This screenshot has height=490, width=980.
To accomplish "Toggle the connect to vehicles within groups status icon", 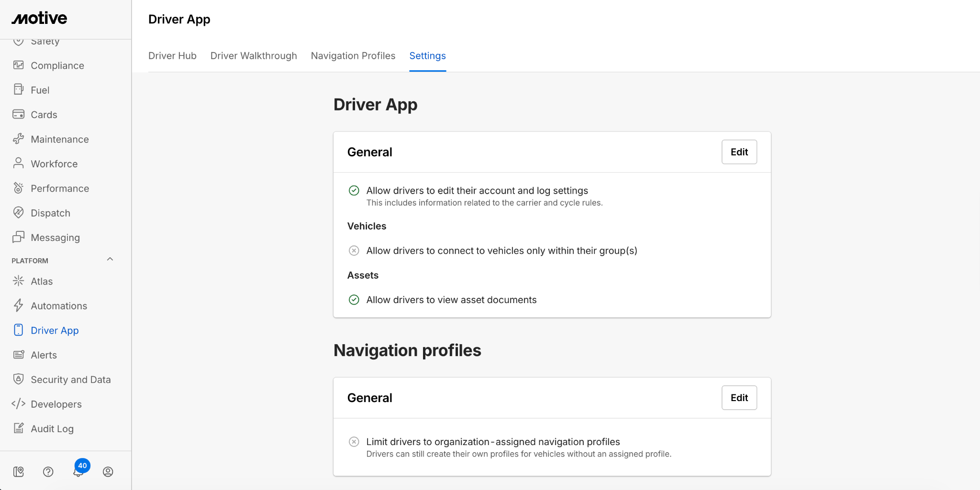I will point(354,250).
